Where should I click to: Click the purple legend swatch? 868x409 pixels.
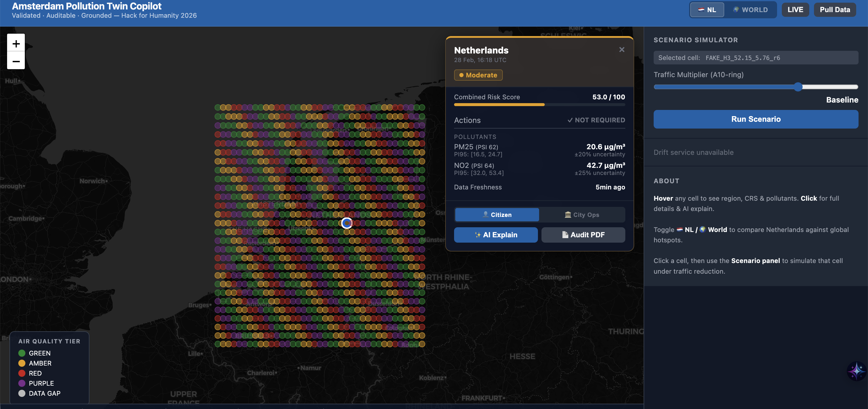(x=22, y=383)
